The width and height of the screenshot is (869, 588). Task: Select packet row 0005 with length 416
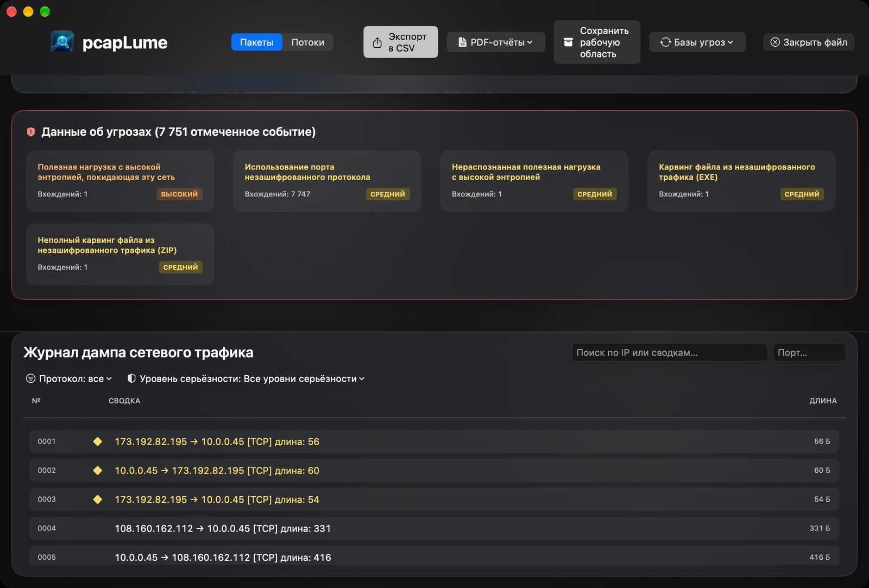434,555
